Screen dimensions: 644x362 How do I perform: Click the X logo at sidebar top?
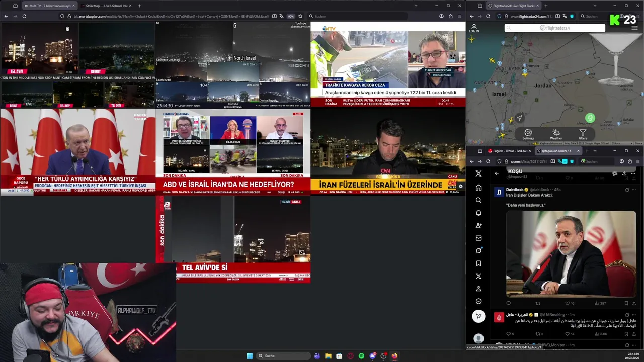[478, 173]
